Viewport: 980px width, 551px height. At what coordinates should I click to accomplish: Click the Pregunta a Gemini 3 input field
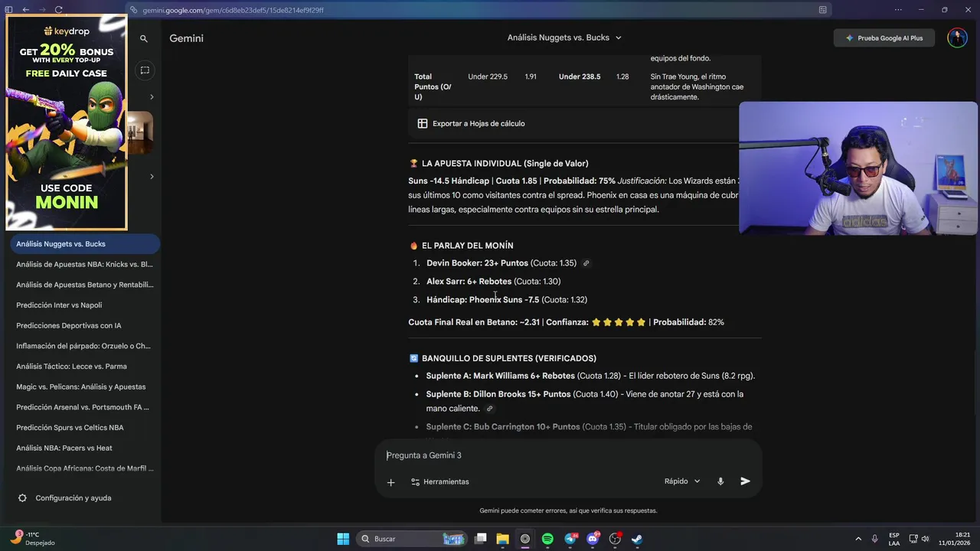pos(567,455)
